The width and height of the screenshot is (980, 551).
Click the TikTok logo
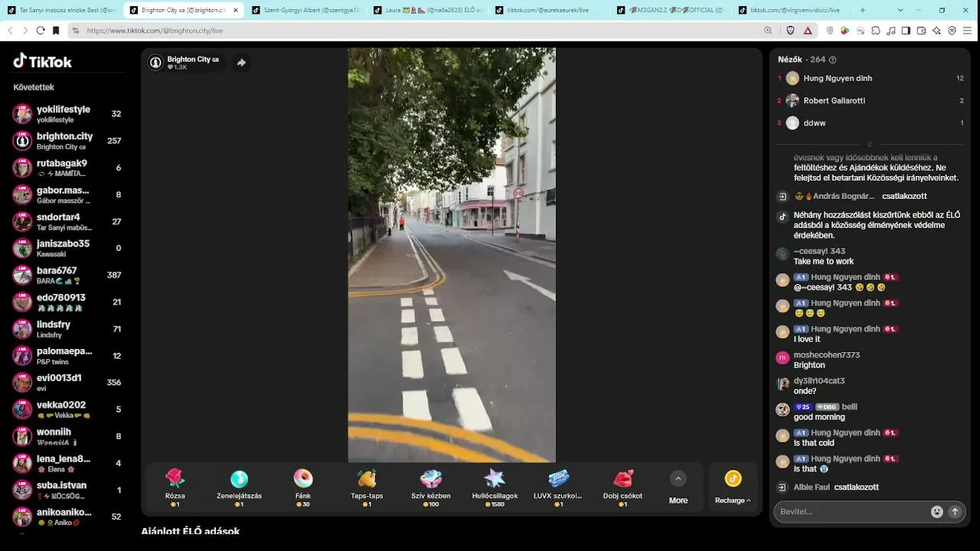[43, 61]
